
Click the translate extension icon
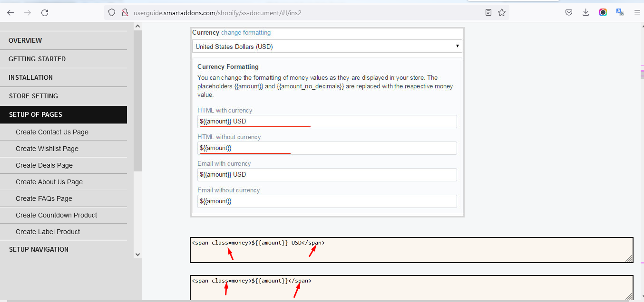pyautogui.click(x=620, y=13)
